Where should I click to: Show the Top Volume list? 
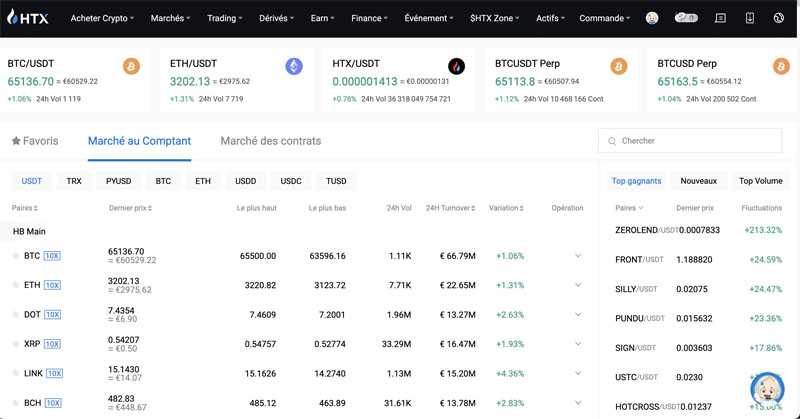(760, 181)
